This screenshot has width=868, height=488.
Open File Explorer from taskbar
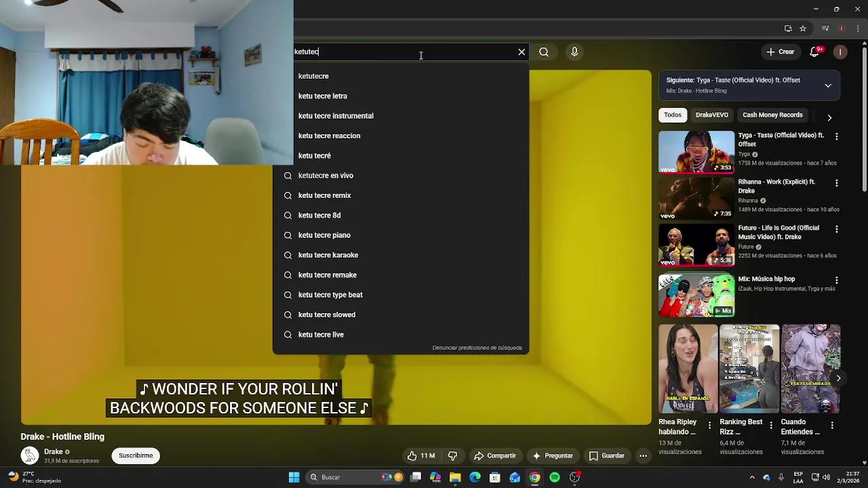455,477
